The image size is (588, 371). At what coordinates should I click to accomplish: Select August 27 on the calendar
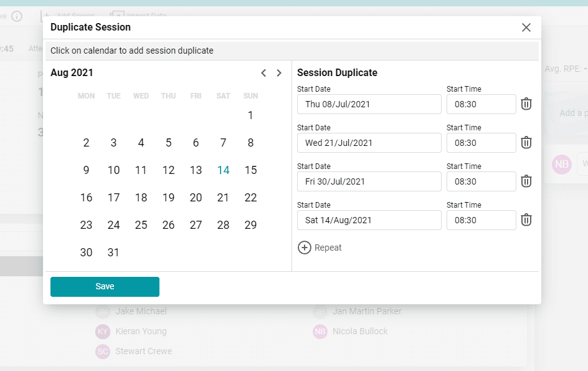coord(196,225)
